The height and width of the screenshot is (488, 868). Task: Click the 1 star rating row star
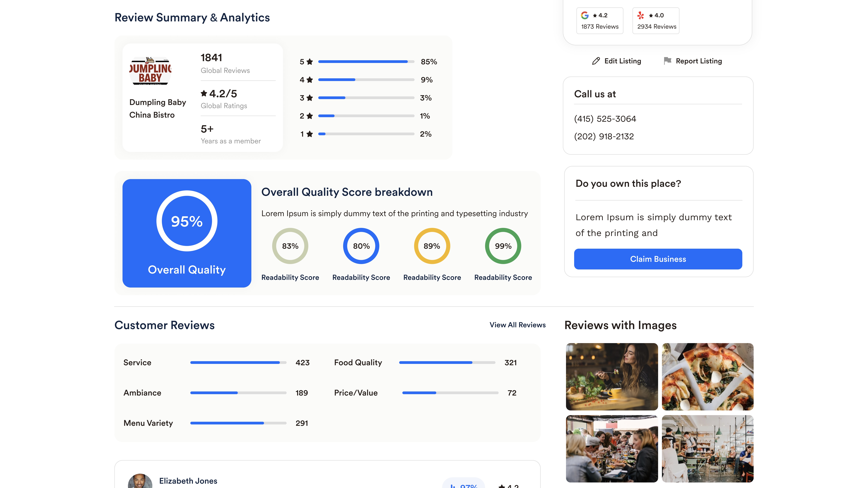pyautogui.click(x=310, y=134)
